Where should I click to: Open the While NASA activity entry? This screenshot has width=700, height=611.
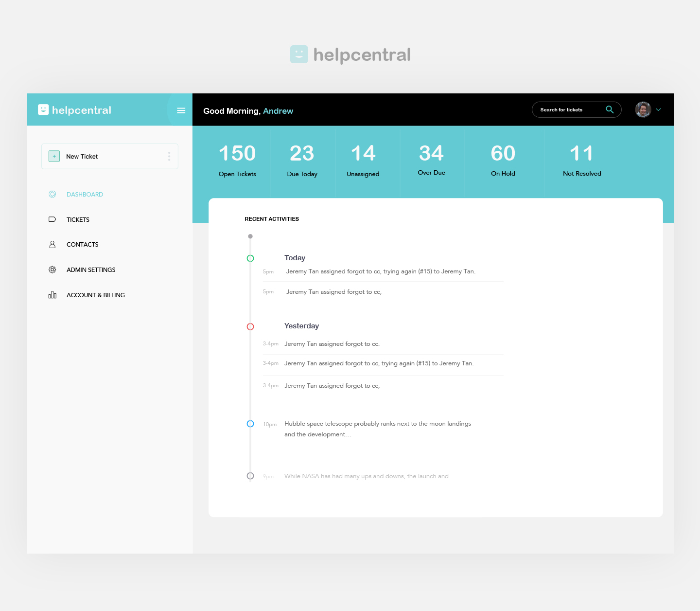pyautogui.click(x=367, y=476)
